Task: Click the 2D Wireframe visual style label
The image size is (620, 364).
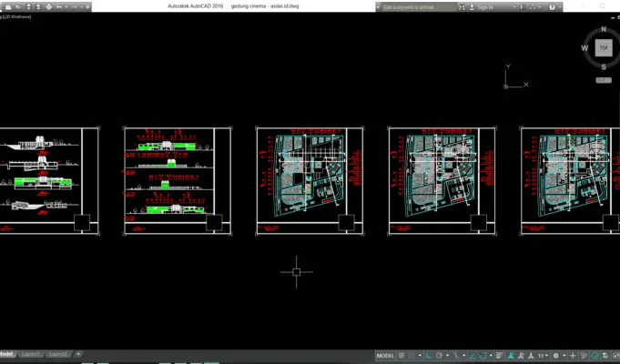Action: coord(18,16)
